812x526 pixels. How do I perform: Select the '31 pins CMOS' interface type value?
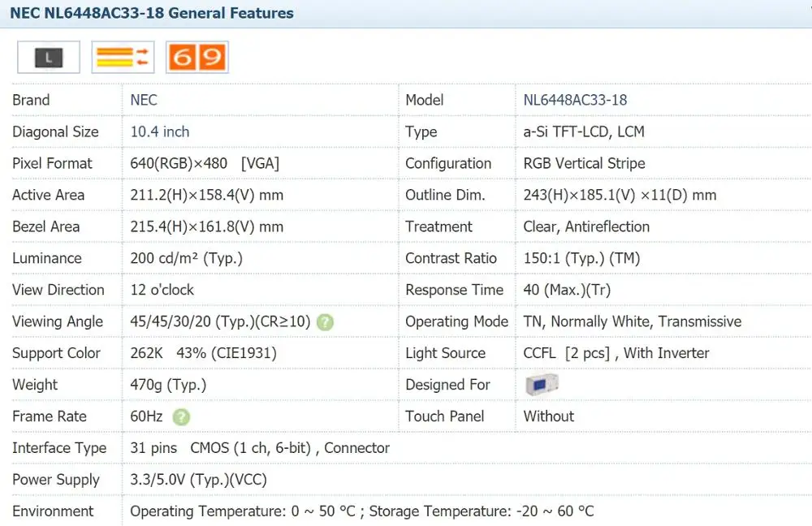(260, 448)
